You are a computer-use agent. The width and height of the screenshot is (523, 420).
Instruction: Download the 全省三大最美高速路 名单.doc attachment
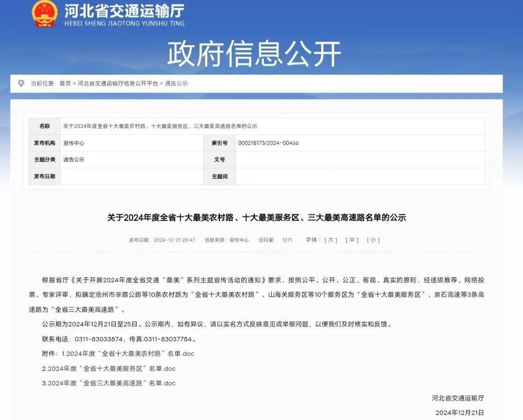point(109,383)
